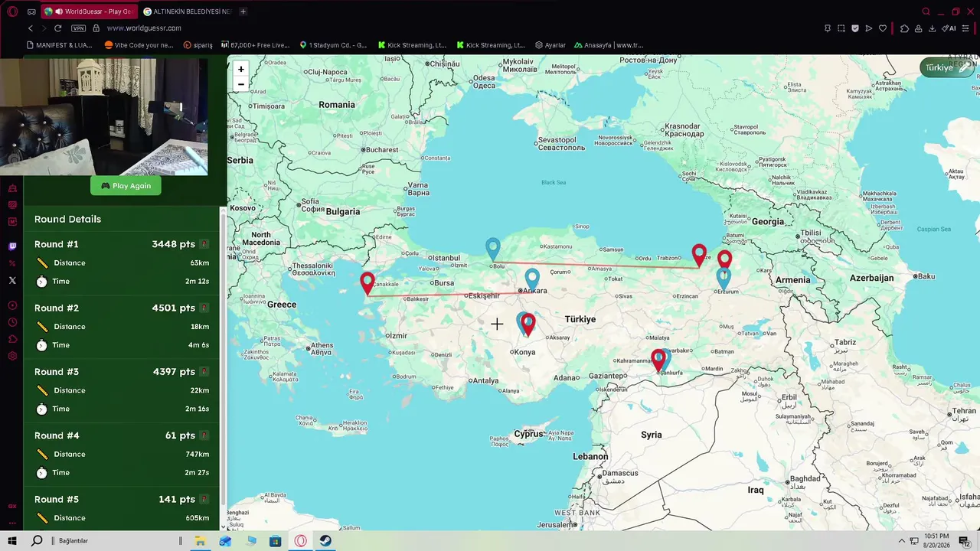Screen dimensions: 980x551
Task: Click the Round Details panel scrollbar
Action: (x=224, y=360)
